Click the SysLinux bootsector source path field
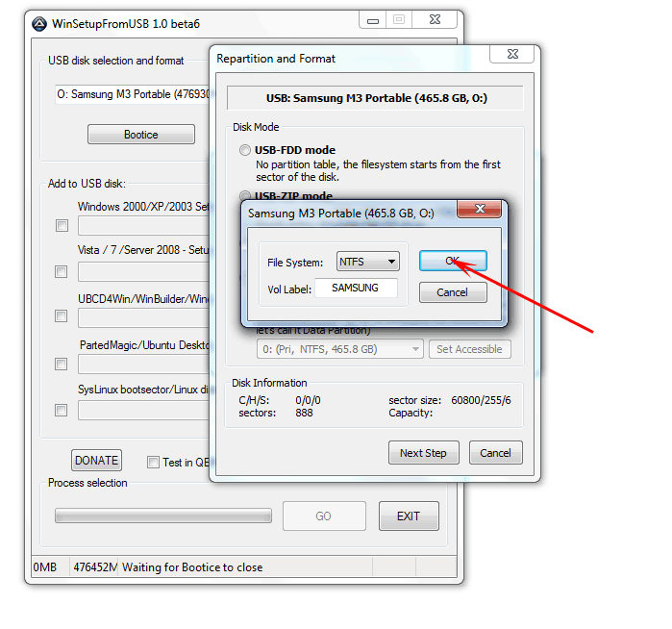 point(143,411)
